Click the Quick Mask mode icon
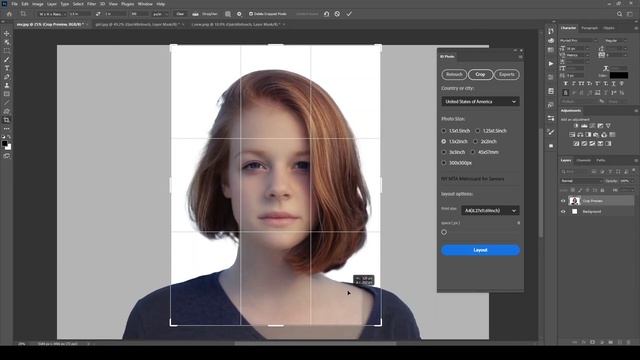 click(7, 156)
